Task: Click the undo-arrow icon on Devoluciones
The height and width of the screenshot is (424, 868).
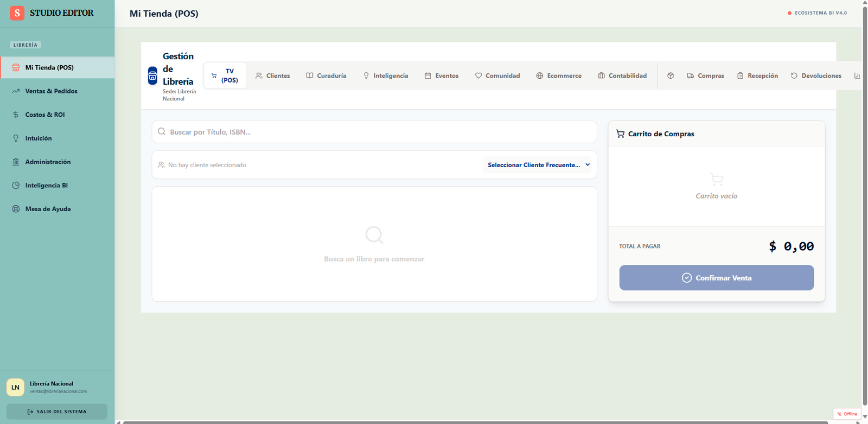Action: coord(794,75)
